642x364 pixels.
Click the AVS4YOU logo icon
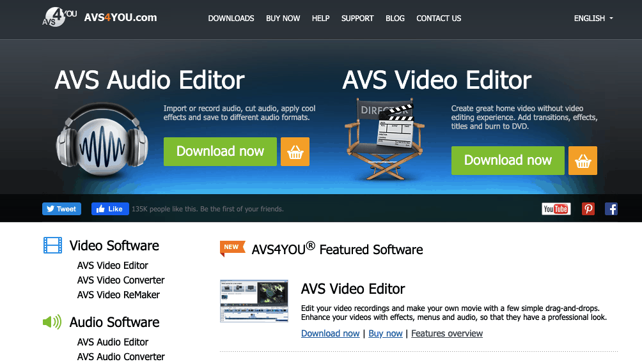[59, 17]
